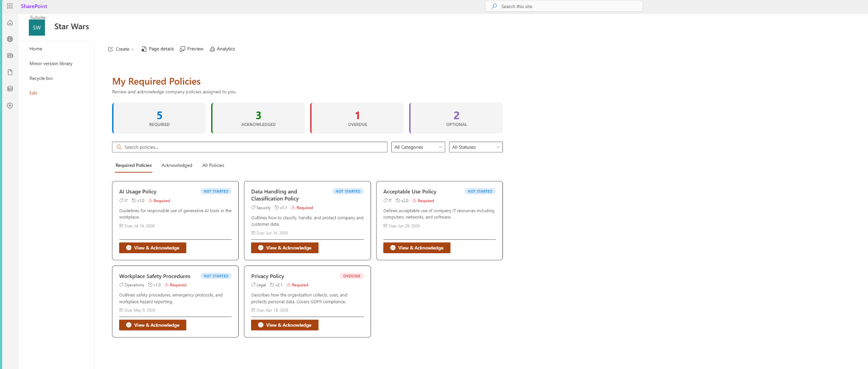Click the Due: Jun 29, 2026 text
This screenshot has width=868, height=369.
[404, 226]
